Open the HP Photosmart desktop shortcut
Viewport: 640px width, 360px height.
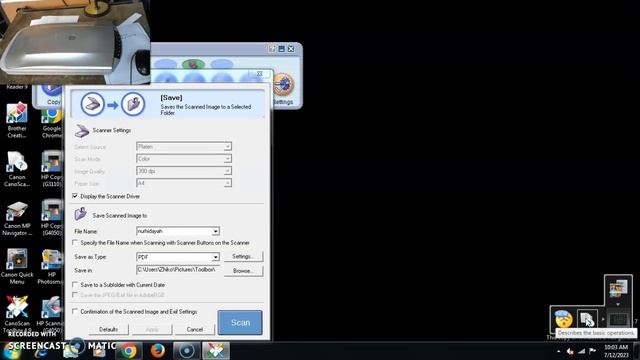(52, 267)
